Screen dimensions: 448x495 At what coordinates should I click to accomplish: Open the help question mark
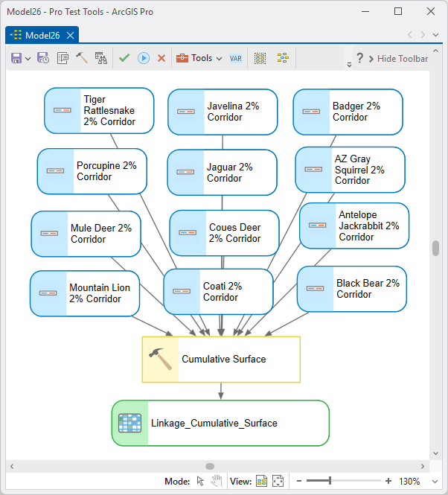pyautogui.click(x=360, y=58)
